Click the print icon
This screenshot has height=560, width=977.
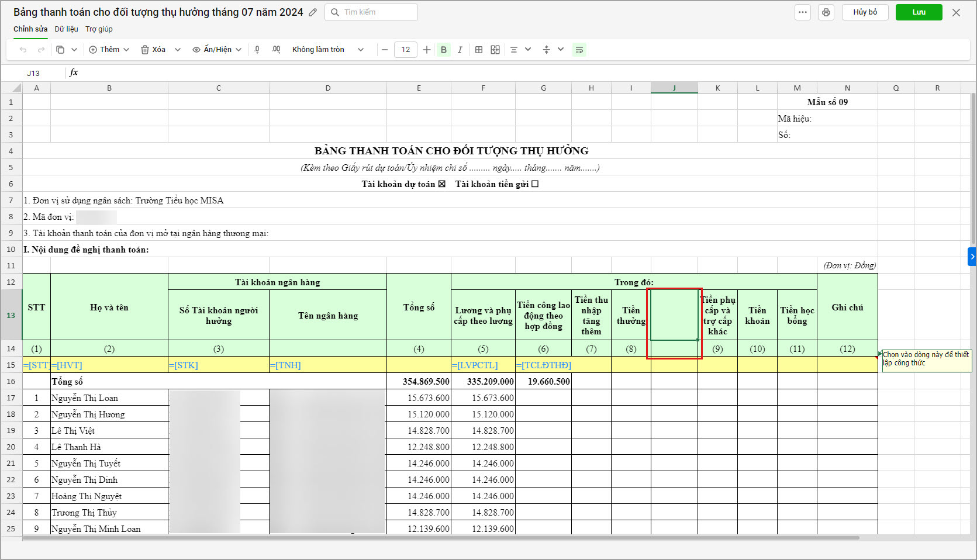point(826,12)
